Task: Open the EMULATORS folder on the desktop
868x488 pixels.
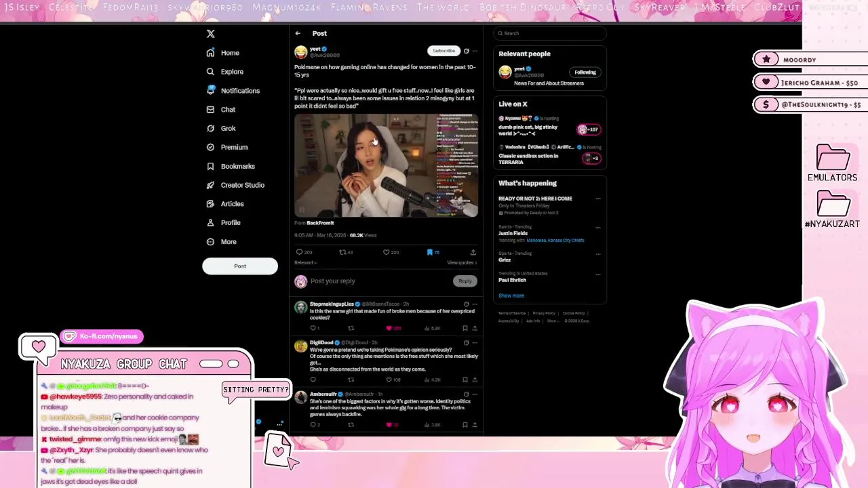Action: [x=833, y=163]
